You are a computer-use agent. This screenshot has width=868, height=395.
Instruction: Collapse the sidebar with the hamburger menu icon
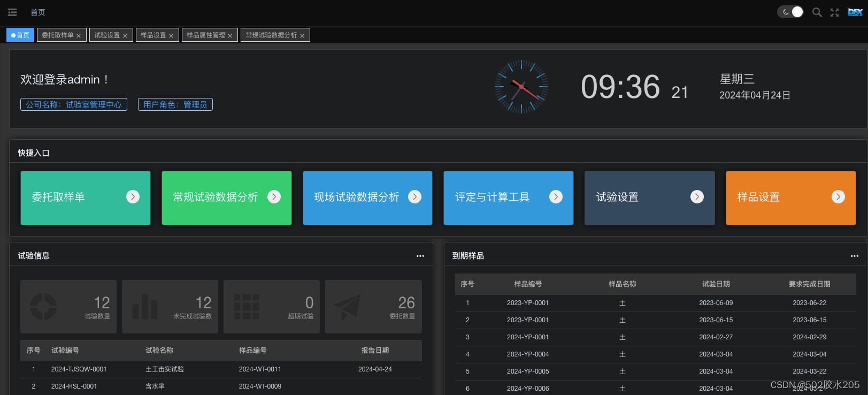tap(12, 12)
